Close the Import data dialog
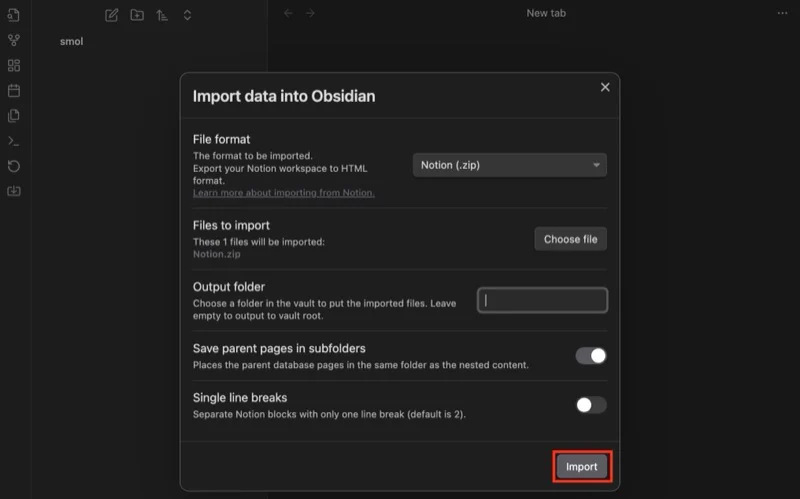800x499 pixels. [x=605, y=87]
